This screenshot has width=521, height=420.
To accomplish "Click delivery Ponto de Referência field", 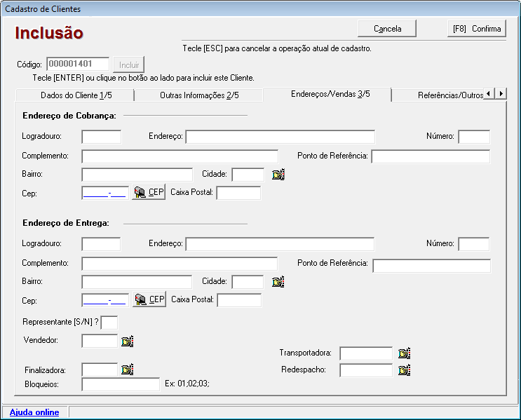I will [431, 266].
